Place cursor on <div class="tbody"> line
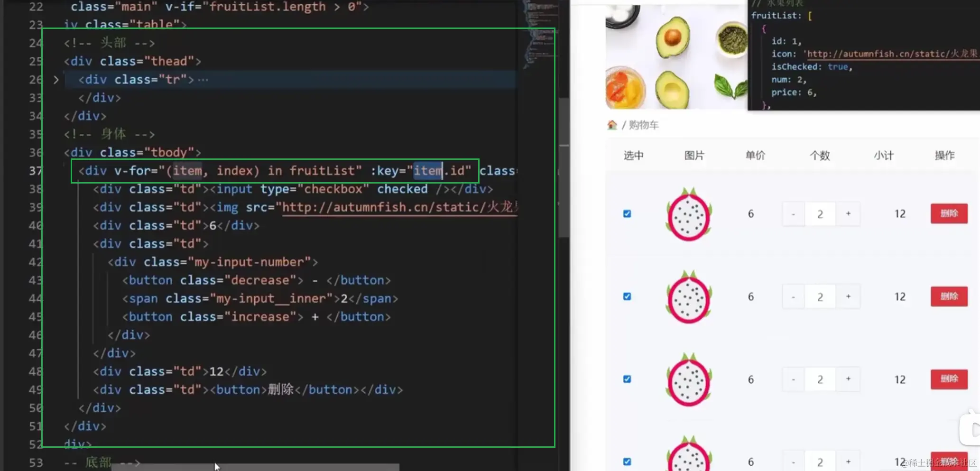Image resolution: width=980 pixels, height=471 pixels. tap(132, 152)
